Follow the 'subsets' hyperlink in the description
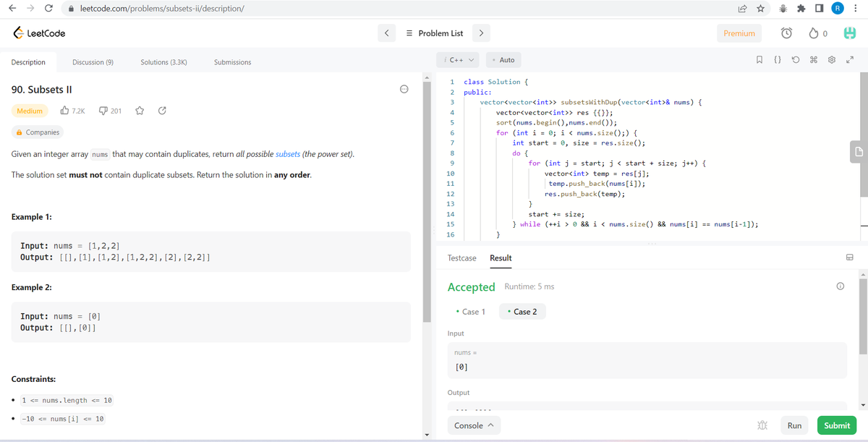This screenshot has height=442, width=868. pyautogui.click(x=288, y=155)
